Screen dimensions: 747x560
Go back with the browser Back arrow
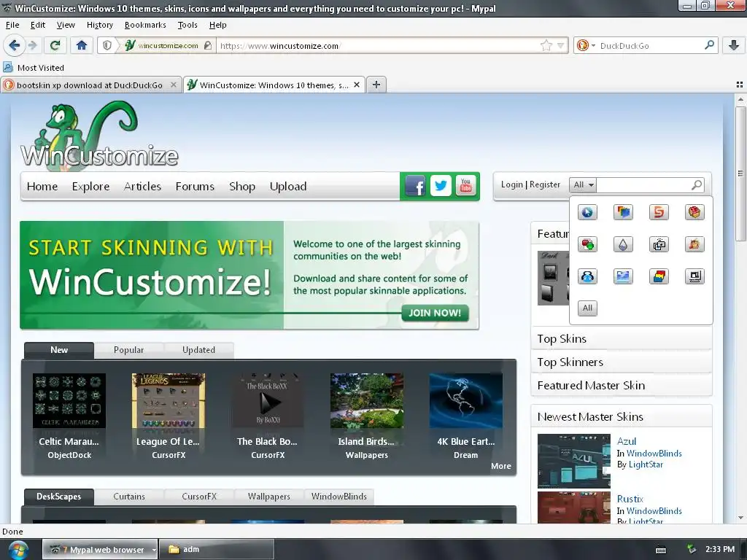coord(15,45)
